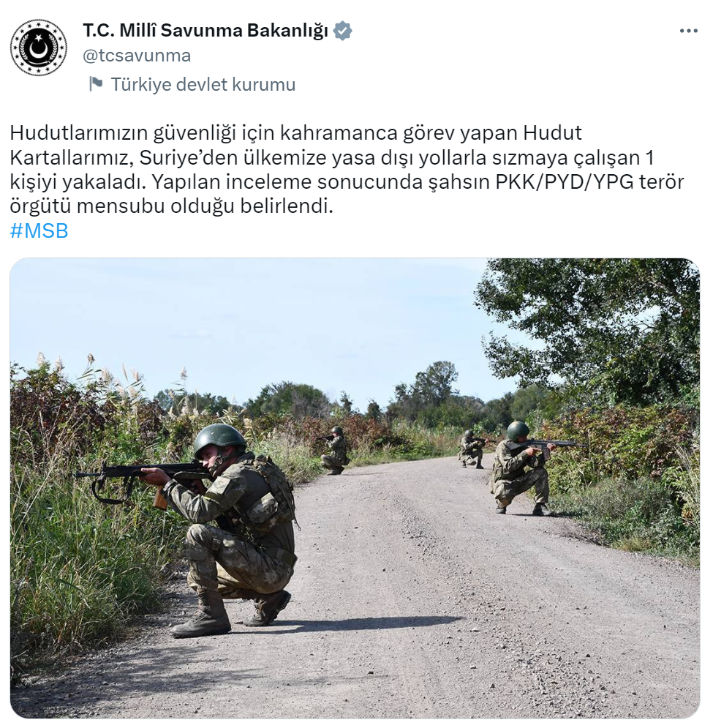Click the distant soldier on road's left
This screenshot has width=713, height=728.
335,451
